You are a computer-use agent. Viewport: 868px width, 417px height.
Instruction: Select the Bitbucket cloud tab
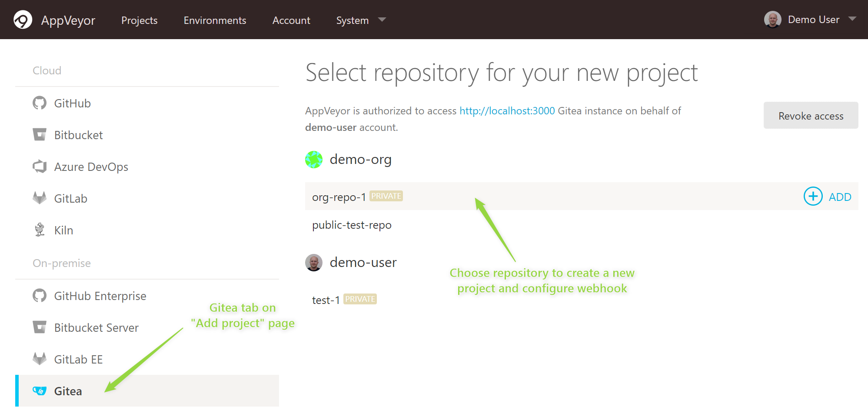147,135
